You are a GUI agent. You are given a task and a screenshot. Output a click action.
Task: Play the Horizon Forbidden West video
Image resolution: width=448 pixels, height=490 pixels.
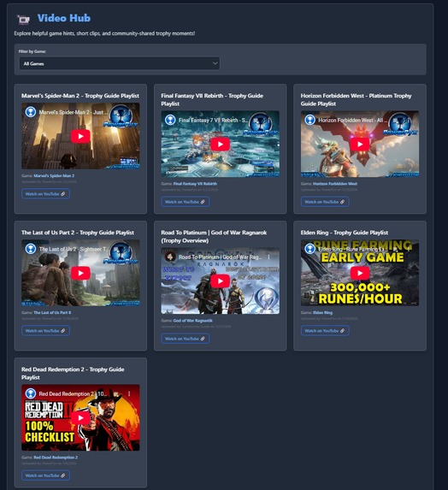360,144
